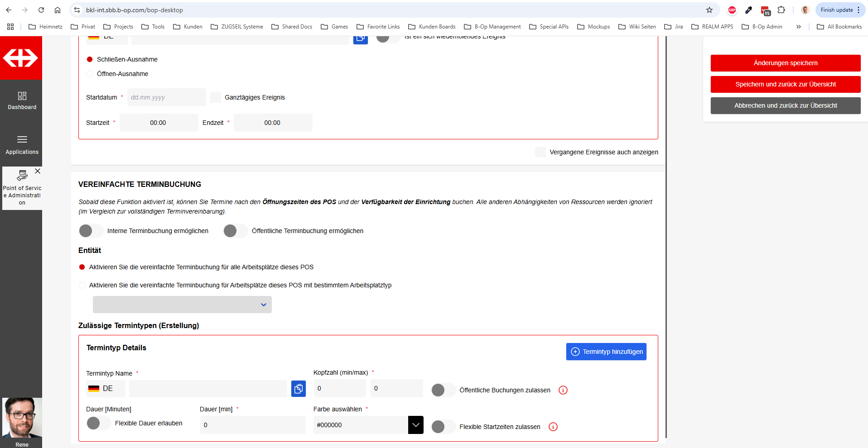
Task: Open the B-Op Management bookmark folder
Action: click(492, 27)
